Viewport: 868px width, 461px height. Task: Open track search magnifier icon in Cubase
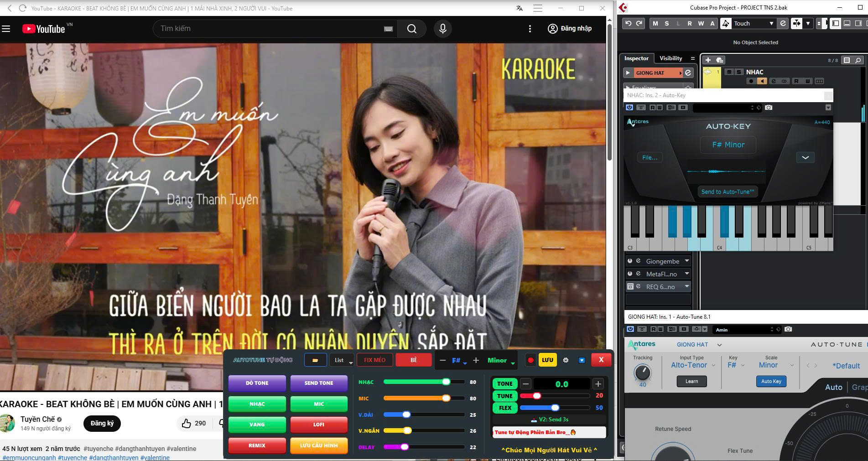(x=858, y=60)
